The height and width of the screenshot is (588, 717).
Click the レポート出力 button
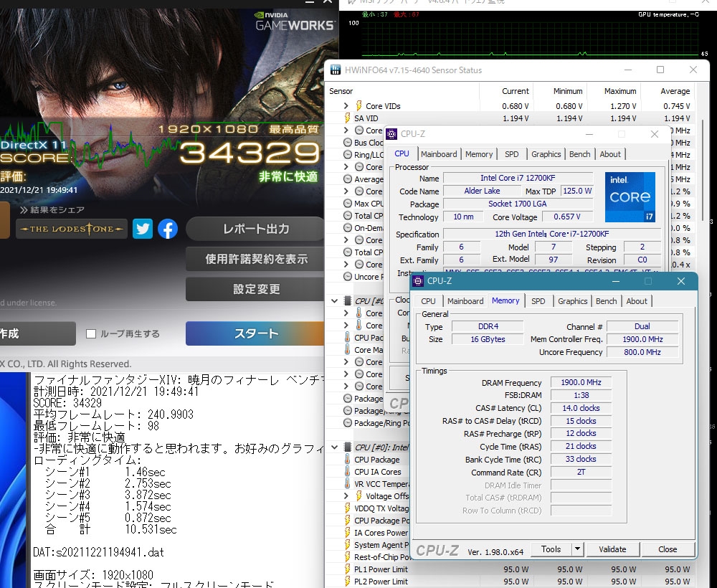[x=256, y=229]
